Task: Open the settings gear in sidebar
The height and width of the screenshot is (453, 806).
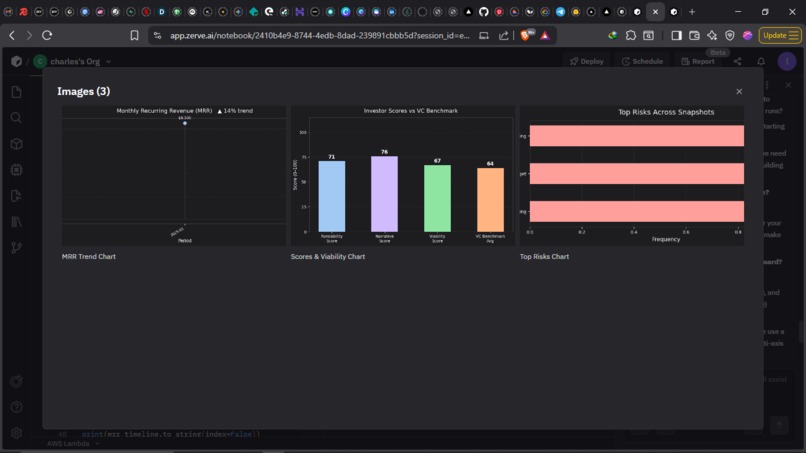Action: tap(16, 433)
